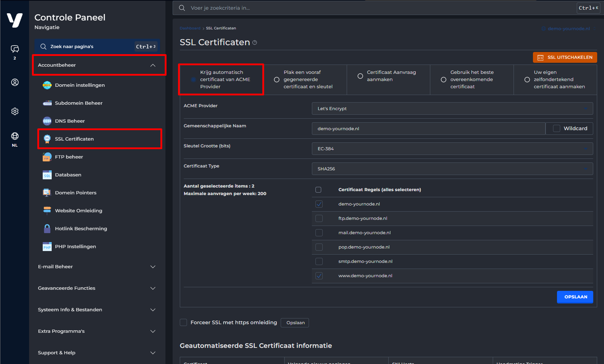The height and width of the screenshot is (364, 604).
Task: Click the PHP Instellingen icon
Action: (x=47, y=246)
